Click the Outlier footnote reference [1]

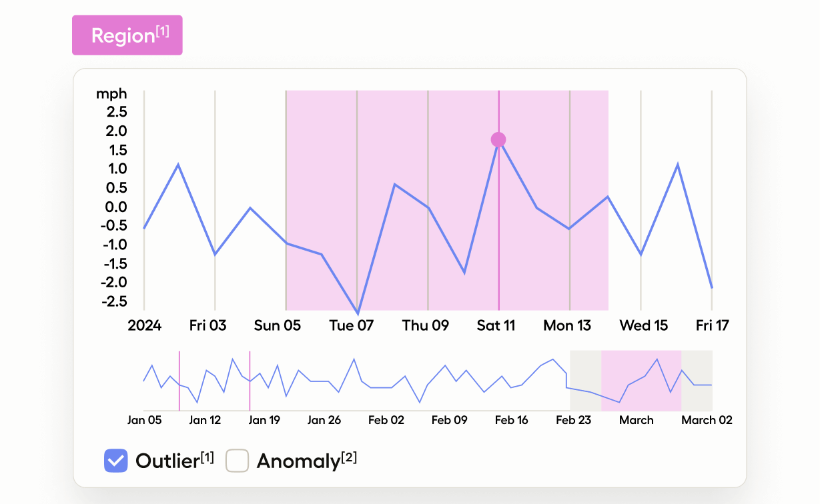207,457
